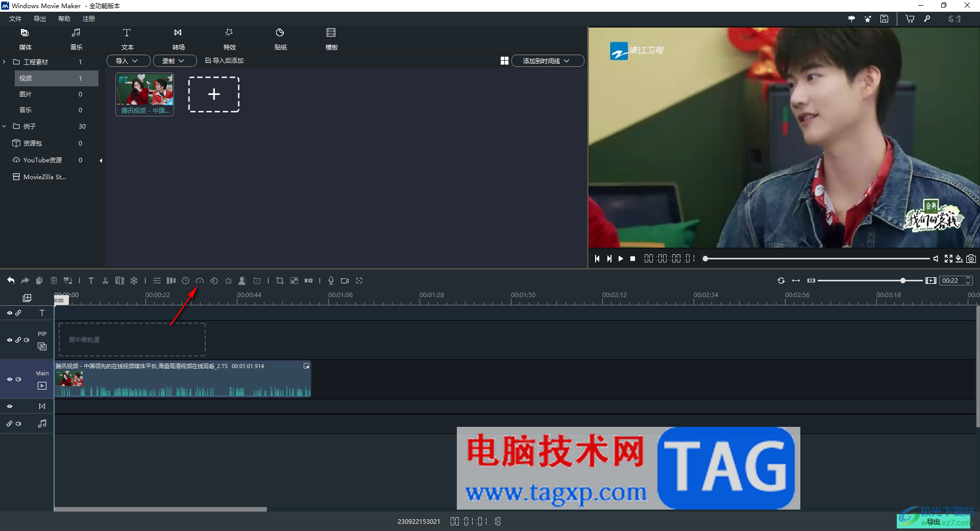Open the 导入 import dropdown
This screenshot has width=980, height=531.
128,61
